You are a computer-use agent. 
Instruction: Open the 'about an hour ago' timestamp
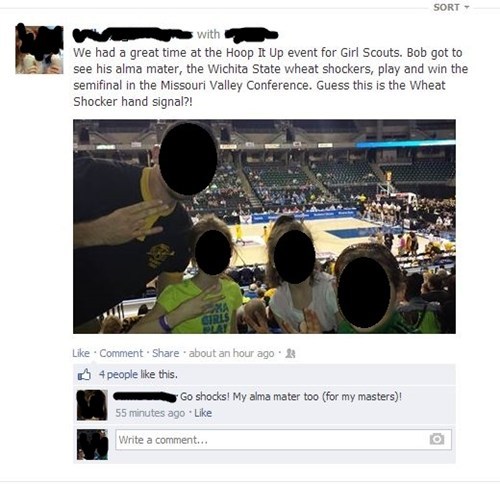tap(231, 353)
